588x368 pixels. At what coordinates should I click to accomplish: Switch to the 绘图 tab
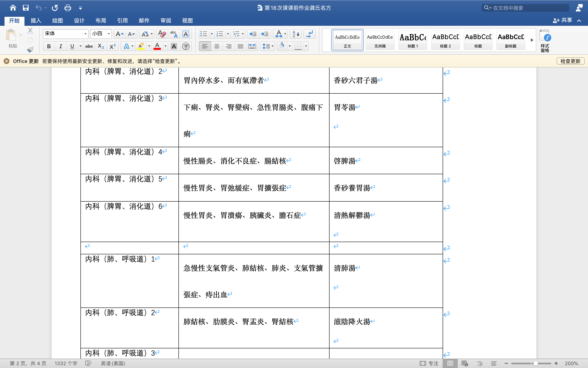pos(58,21)
